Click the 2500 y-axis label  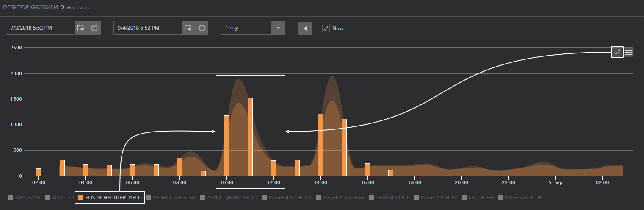tap(17, 48)
